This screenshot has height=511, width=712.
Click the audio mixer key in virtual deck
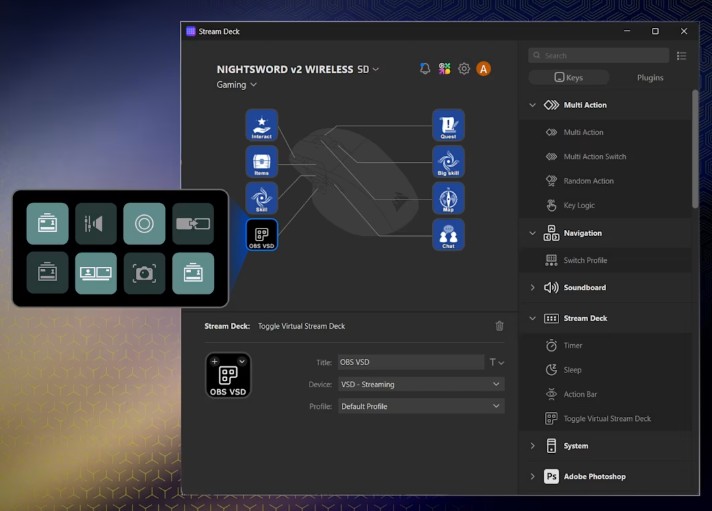[x=96, y=223]
